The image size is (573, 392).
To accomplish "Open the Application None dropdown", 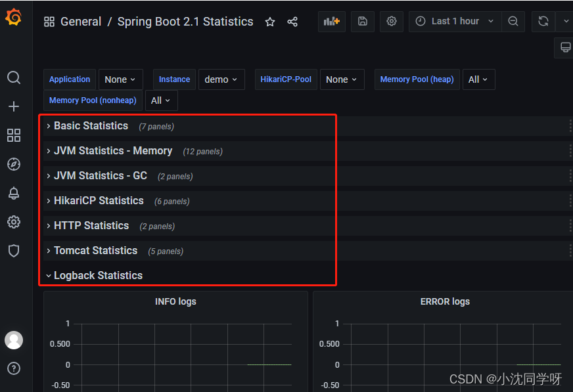I will [x=121, y=79].
